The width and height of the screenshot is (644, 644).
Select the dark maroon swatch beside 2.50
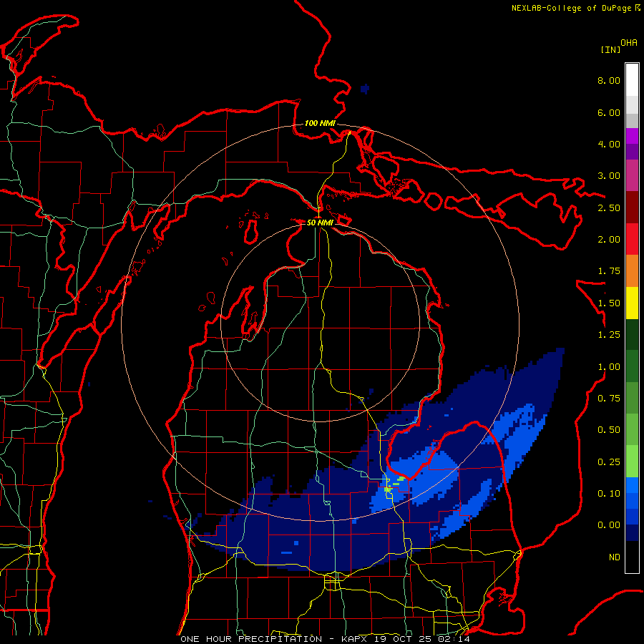click(632, 208)
